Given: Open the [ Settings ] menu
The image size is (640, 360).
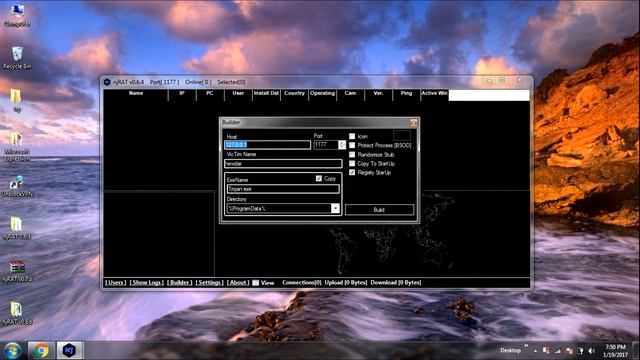Looking at the screenshot, I should (209, 282).
